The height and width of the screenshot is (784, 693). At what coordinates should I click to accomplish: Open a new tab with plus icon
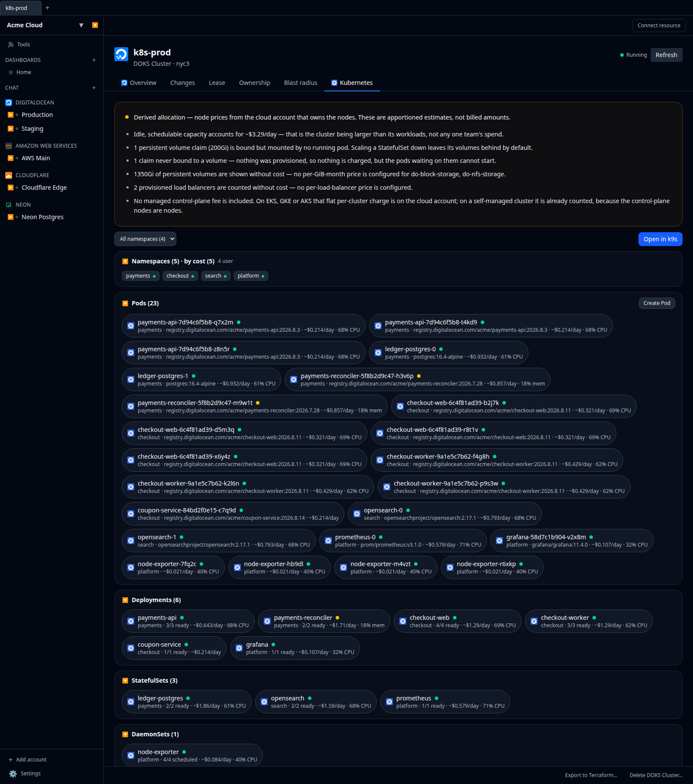[x=48, y=8]
